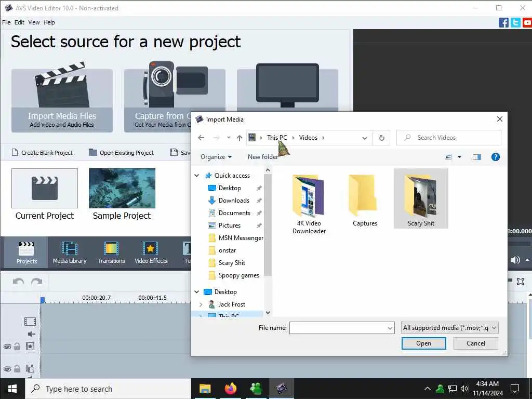Image resolution: width=532 pixels, height=399 pixels.
Task: Expand the address bar path dropdown
Action: coord(365,138)
